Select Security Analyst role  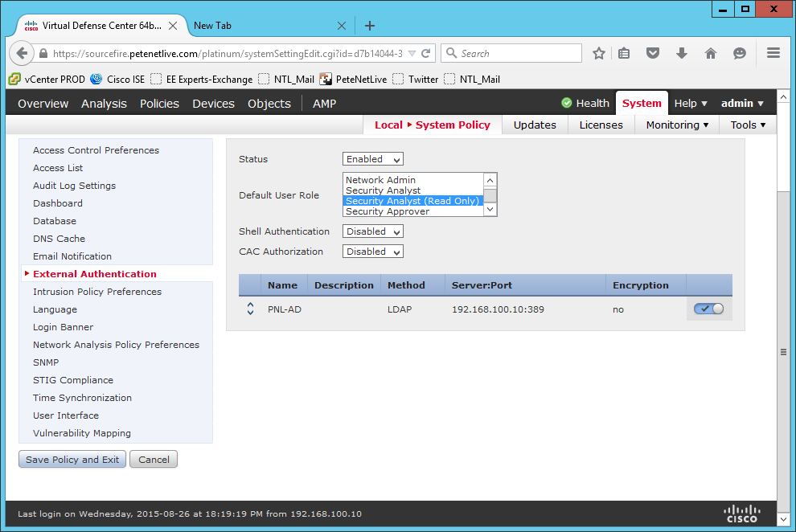(413, 190)
